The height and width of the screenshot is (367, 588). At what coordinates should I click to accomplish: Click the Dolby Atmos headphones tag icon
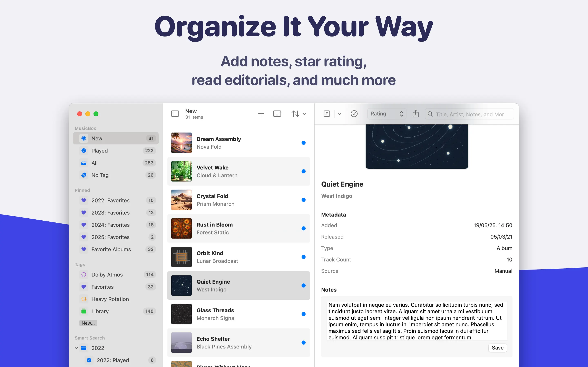coord(84,274)
